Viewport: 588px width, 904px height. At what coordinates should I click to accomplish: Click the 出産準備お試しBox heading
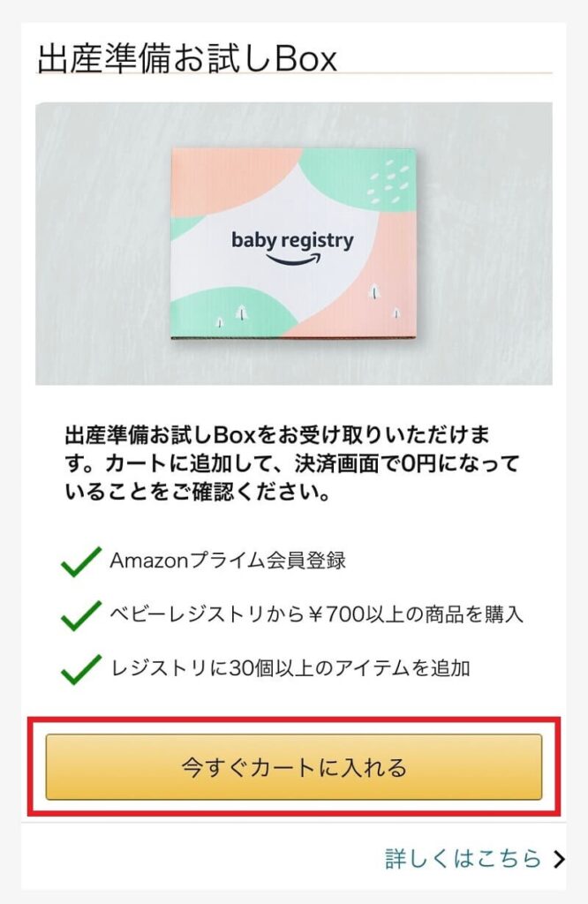pyautogui.click(x=187, y=58)
